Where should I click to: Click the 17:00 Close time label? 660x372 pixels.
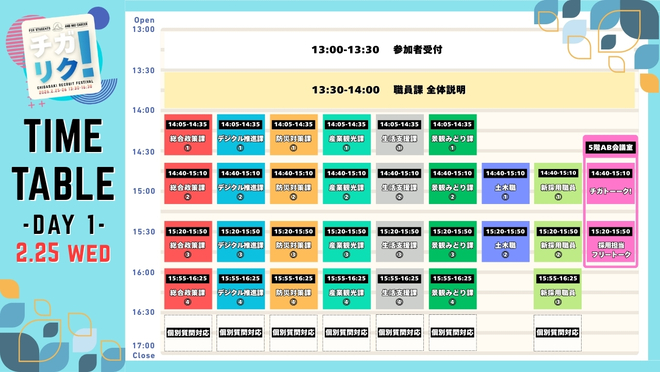144,351
